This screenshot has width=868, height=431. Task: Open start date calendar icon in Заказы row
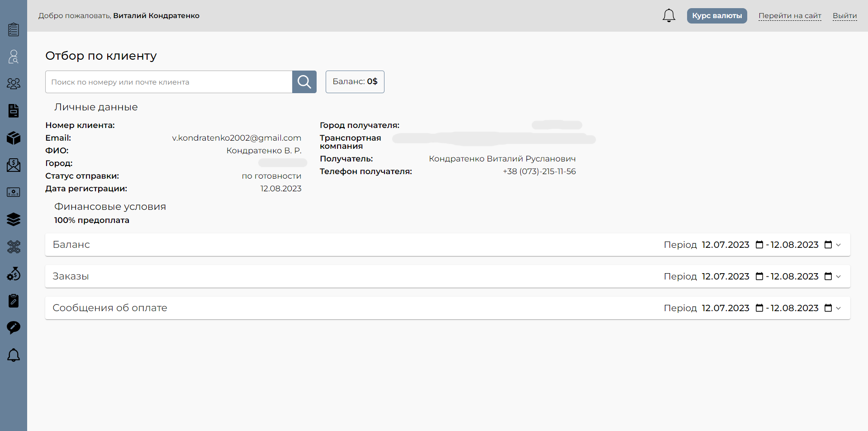[x=759, y=276]
